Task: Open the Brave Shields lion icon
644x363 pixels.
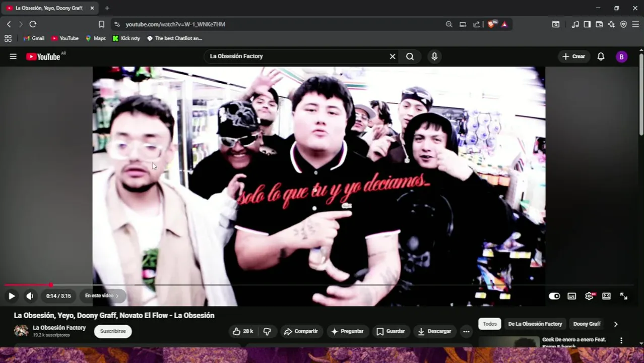Action: (x=491, y=24)
